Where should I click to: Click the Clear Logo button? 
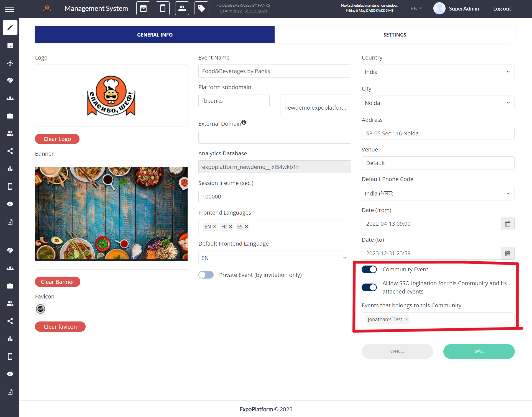coord(57,139)
